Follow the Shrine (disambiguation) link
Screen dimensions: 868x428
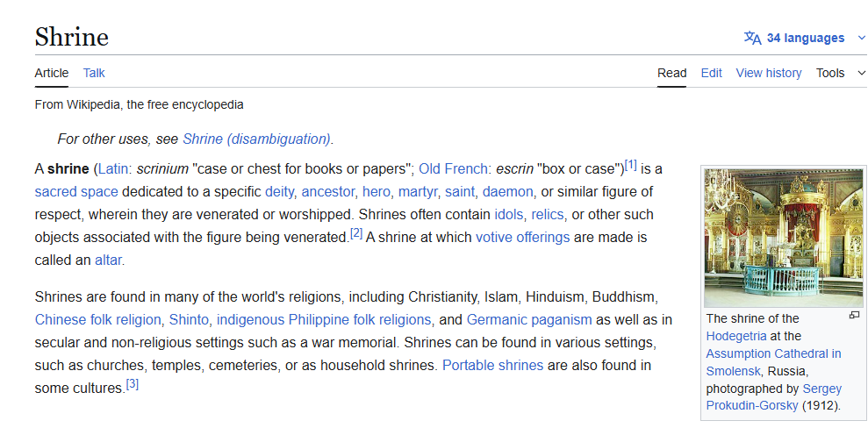pos(256,139)
